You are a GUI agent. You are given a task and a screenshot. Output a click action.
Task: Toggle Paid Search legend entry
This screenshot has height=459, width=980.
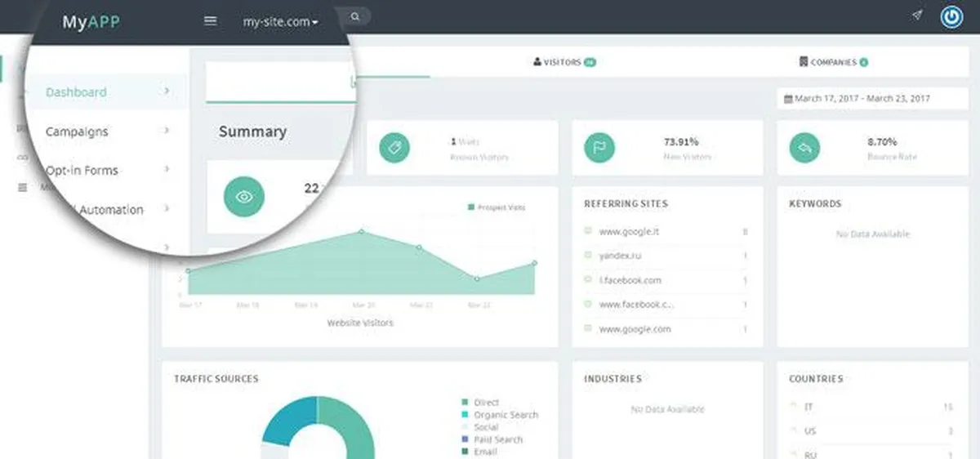[492, 439]
